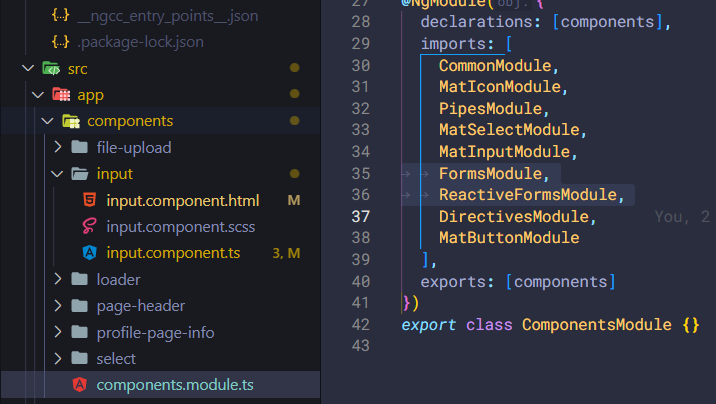Screen dimensions: 716x404
Task: Collapse the app folder chevron
Action: (38, 95)
